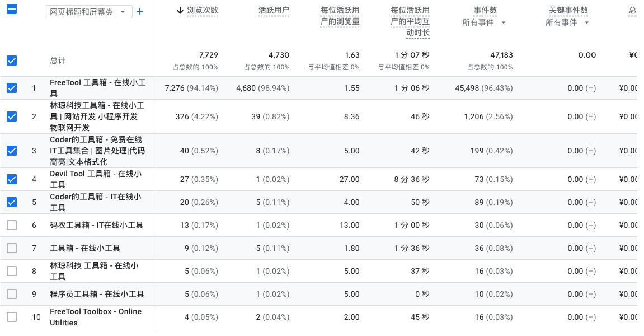Screen dimensions: 644x336
Task: Click the title Devil Tool 工具箱
Action: (96, 179)
